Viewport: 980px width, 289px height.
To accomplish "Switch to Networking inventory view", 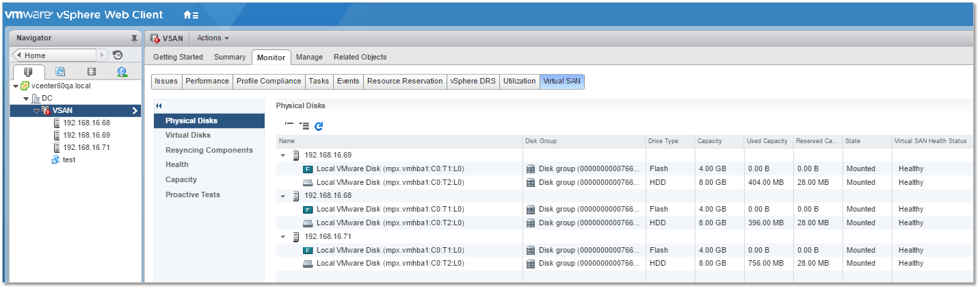I will pos(122,71).
